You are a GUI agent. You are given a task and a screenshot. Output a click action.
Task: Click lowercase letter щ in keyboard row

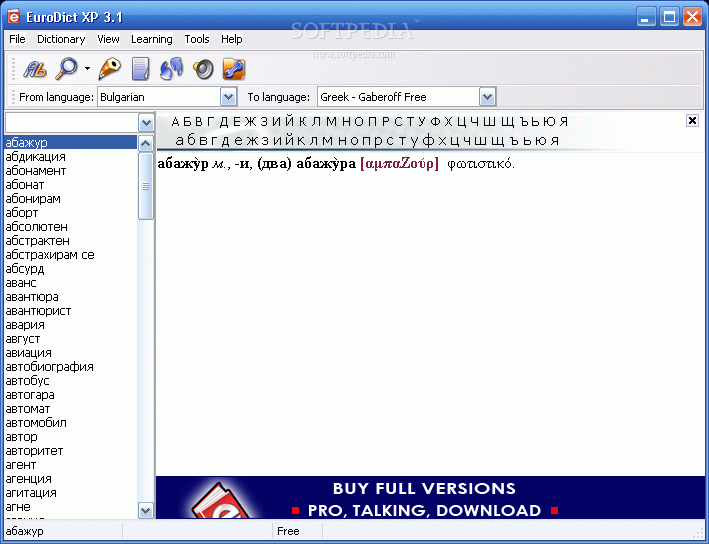pos(498,141)
